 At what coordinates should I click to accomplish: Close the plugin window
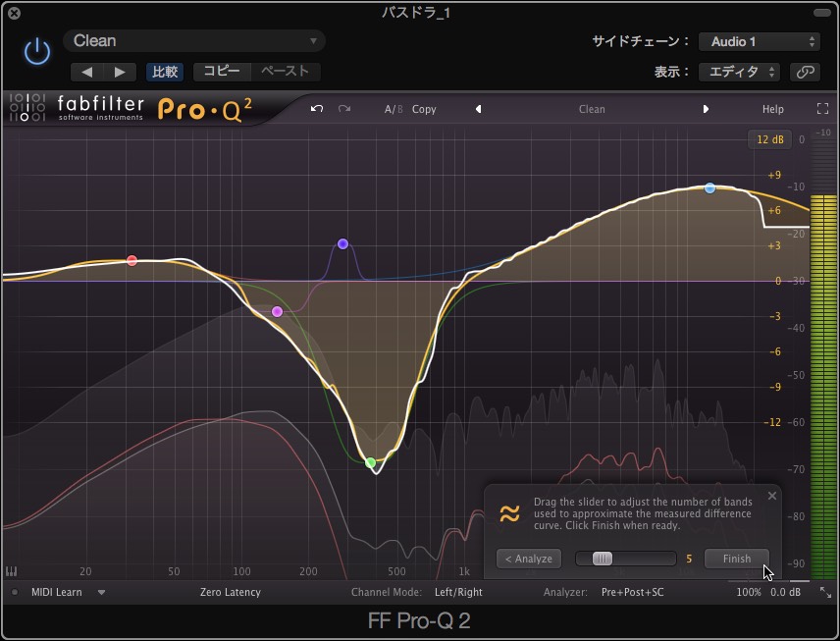point(15,13)
